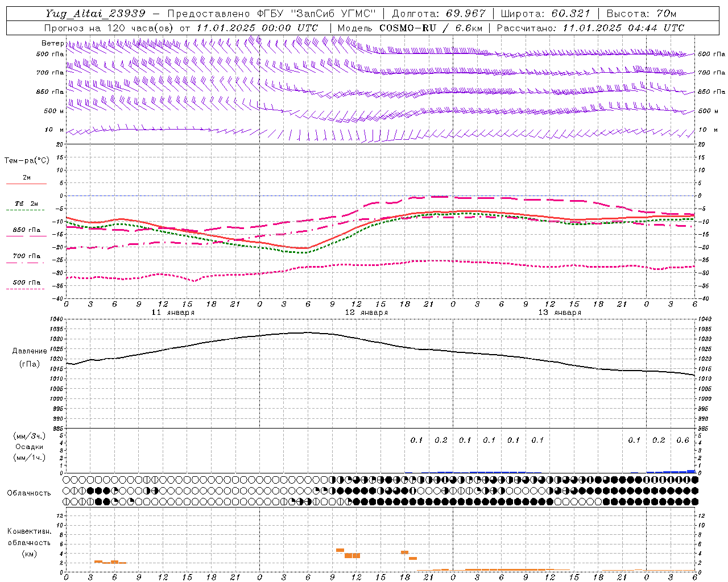Click the '(мм/1ч.)' precipitation unit label

[30, 458]
